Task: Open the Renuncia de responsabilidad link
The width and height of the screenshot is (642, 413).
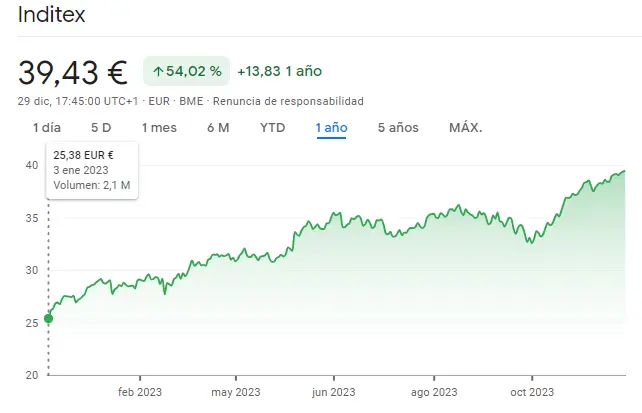Action: (x=288, y=101)
